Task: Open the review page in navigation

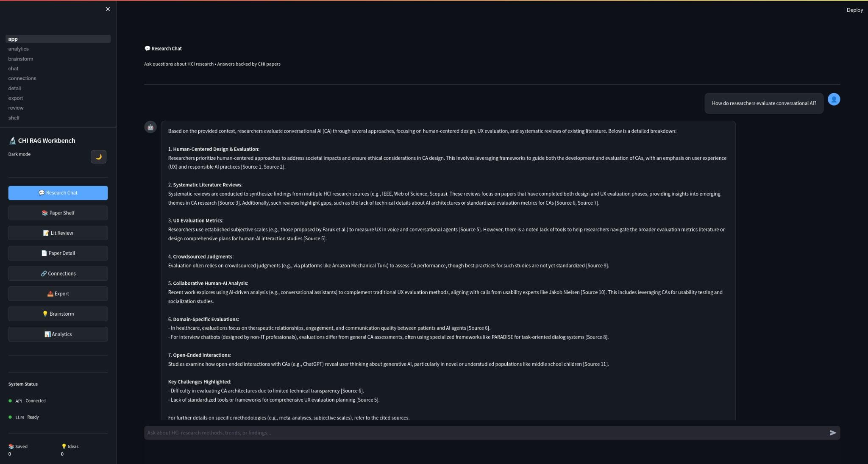Action: [16, 108]
